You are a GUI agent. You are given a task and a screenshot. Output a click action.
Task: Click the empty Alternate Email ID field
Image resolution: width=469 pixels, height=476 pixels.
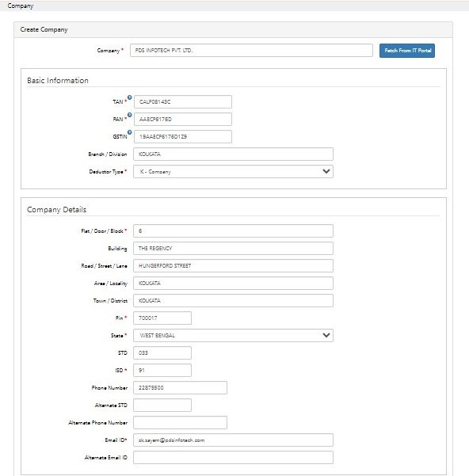(x=233, y=458)
